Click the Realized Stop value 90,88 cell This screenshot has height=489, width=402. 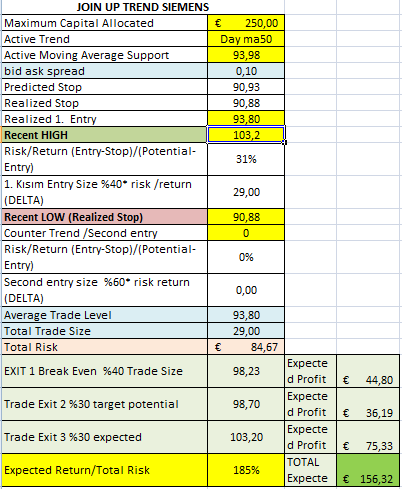coord(246,103)
